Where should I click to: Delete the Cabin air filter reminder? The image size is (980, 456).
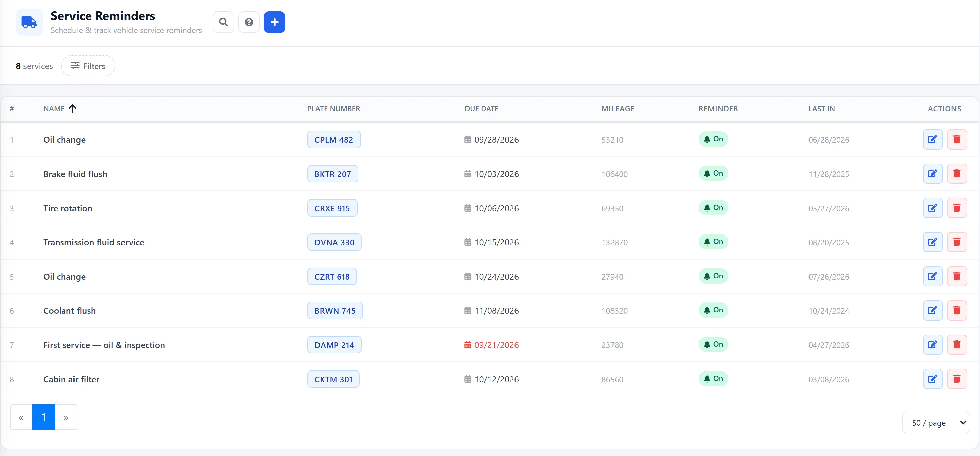(957, 379)
